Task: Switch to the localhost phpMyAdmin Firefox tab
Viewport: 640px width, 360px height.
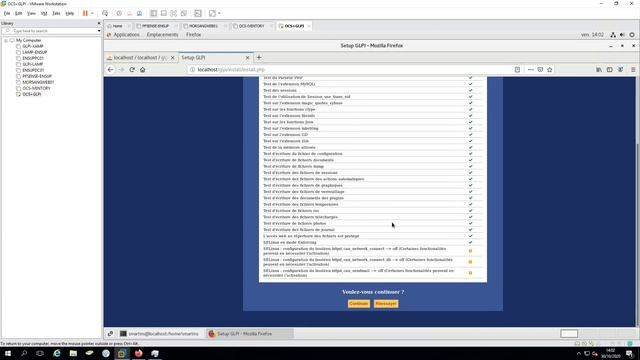Action: point(140,58)
